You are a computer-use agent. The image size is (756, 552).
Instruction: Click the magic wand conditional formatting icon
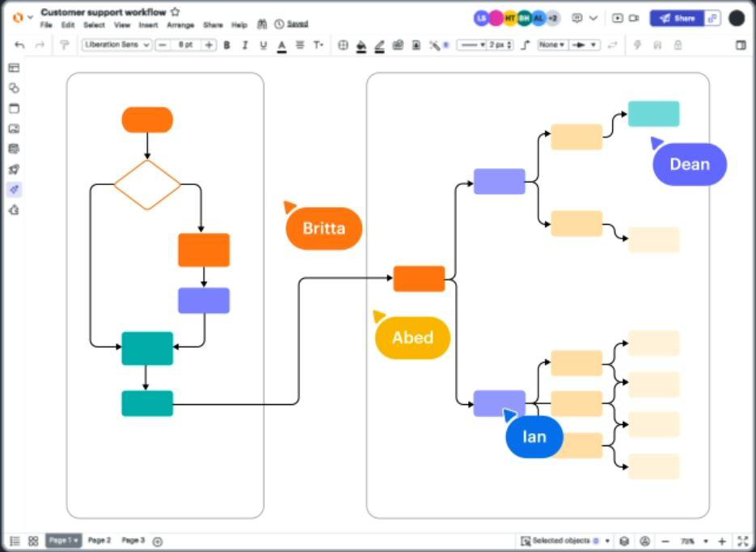tap(435, 45)
